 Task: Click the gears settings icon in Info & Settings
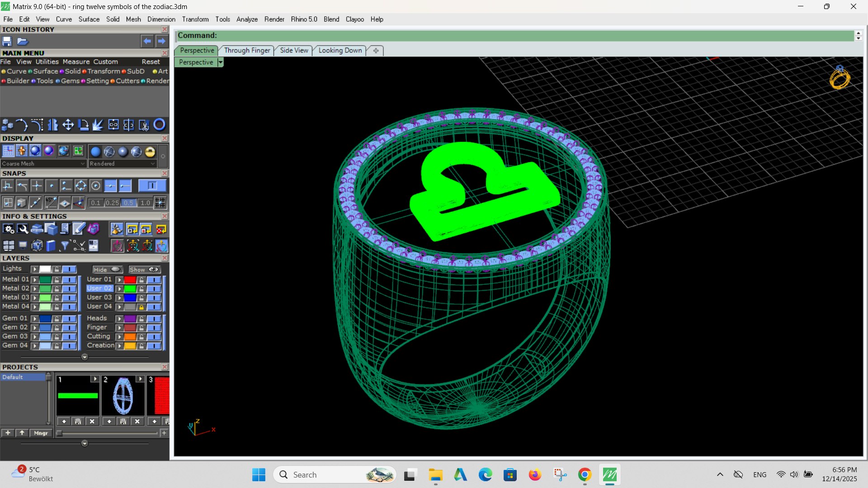8,230
